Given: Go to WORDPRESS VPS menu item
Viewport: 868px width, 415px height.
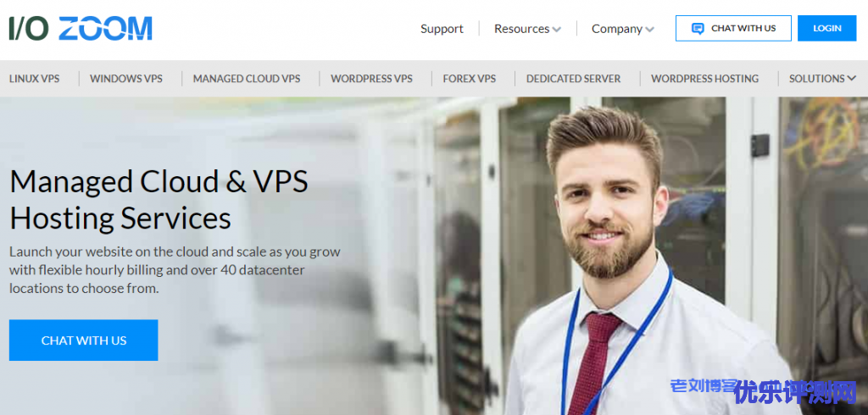Looking at the screenshot, I should [371, 79].
